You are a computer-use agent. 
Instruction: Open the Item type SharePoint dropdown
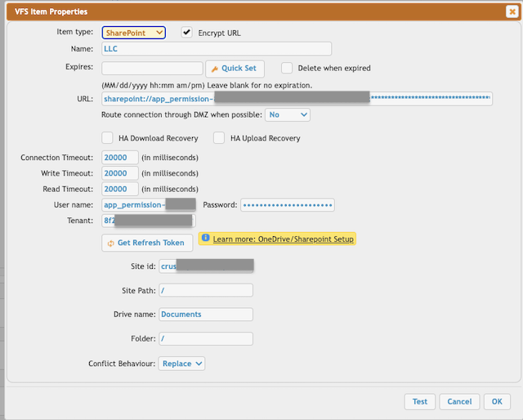tap(134, 33)
